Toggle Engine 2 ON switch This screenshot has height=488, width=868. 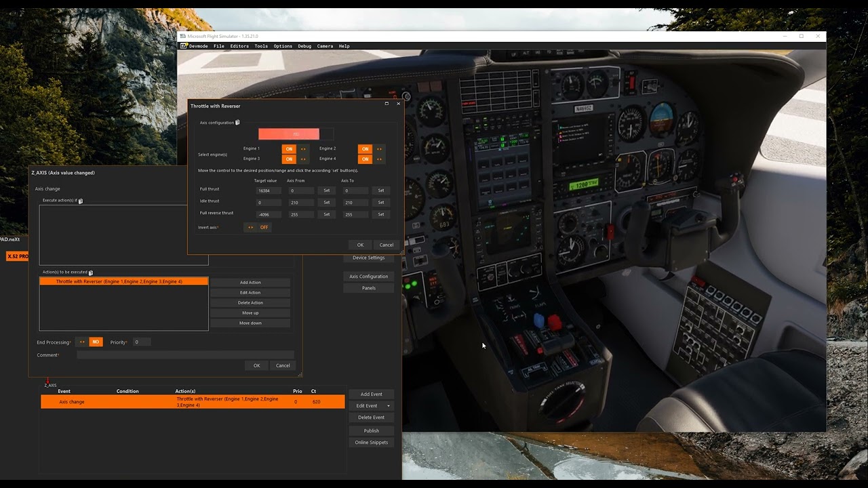tap(371, 149)
